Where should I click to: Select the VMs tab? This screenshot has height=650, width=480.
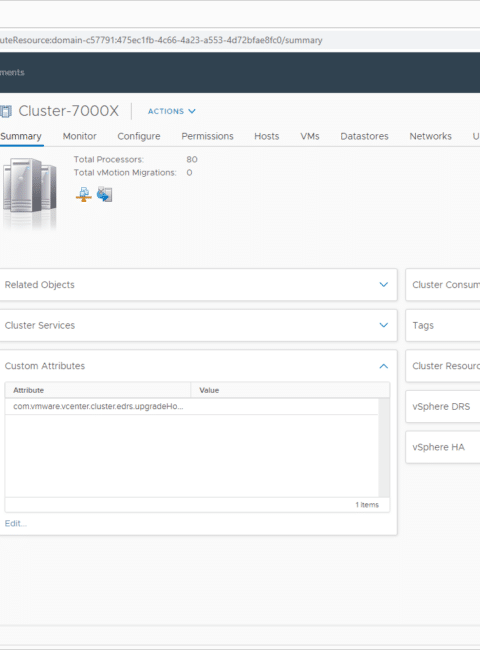click(x=310, y=136)
